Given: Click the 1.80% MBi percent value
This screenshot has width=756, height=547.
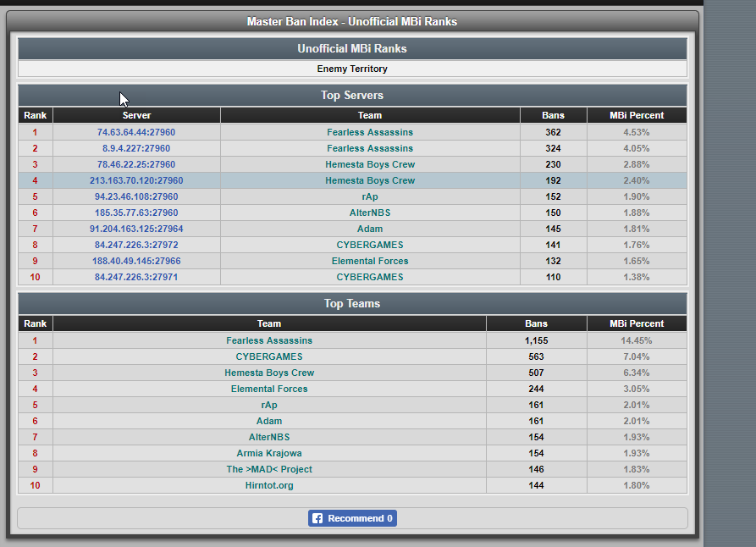Looking at the screenshot, I should tap(637, 486).
